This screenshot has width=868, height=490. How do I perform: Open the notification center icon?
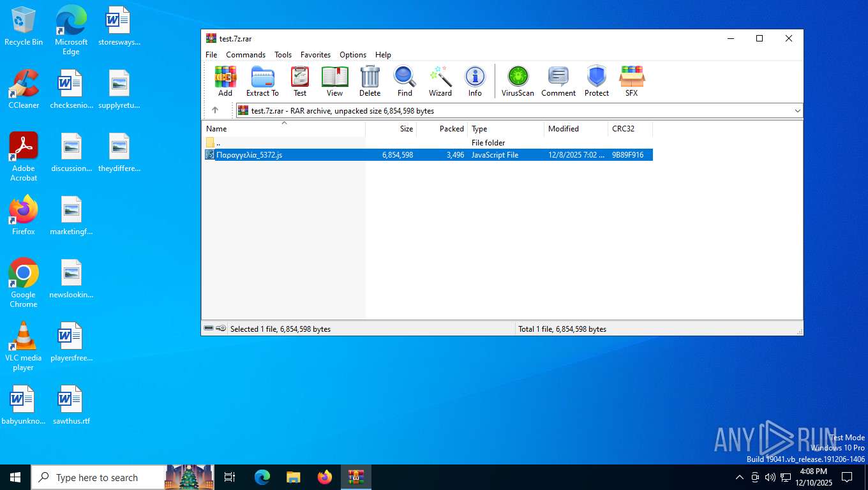(x=847, y=477)
